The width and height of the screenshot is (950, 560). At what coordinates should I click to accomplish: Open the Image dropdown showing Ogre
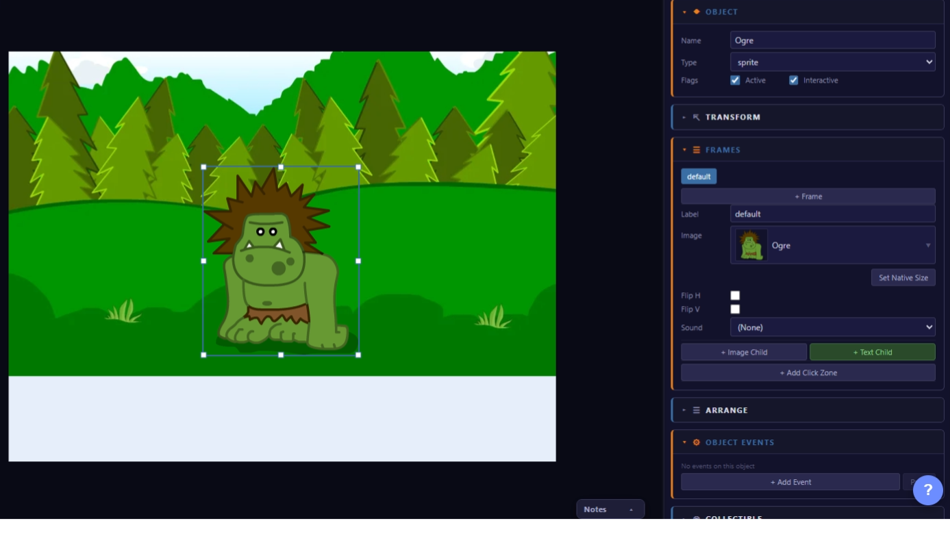tap(832, 245)
